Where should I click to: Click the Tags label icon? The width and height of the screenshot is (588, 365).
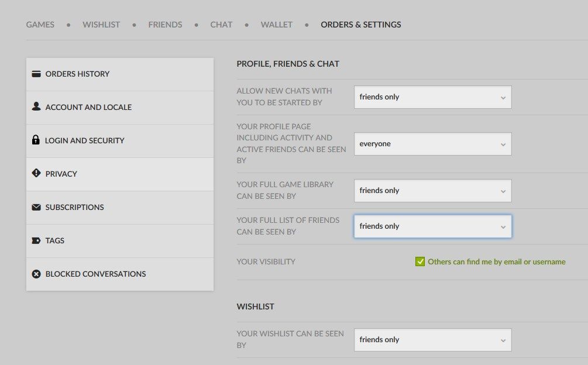pos(37,240)
